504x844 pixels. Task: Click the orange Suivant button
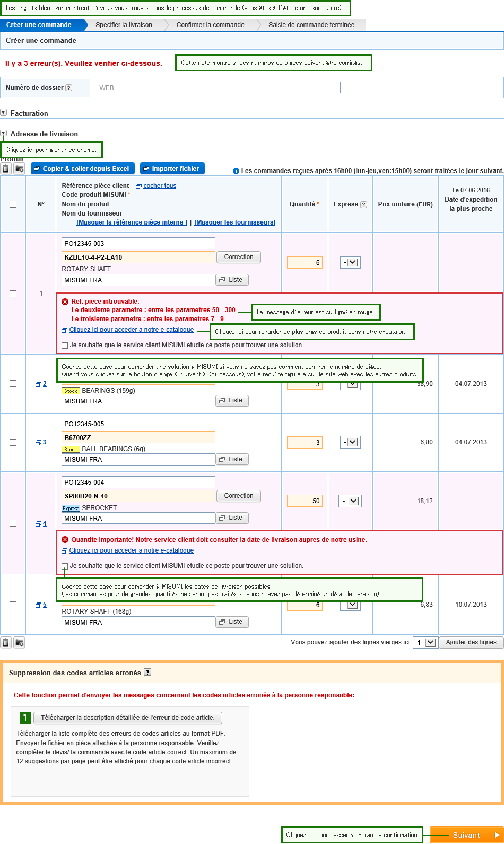tap(466, 835)
